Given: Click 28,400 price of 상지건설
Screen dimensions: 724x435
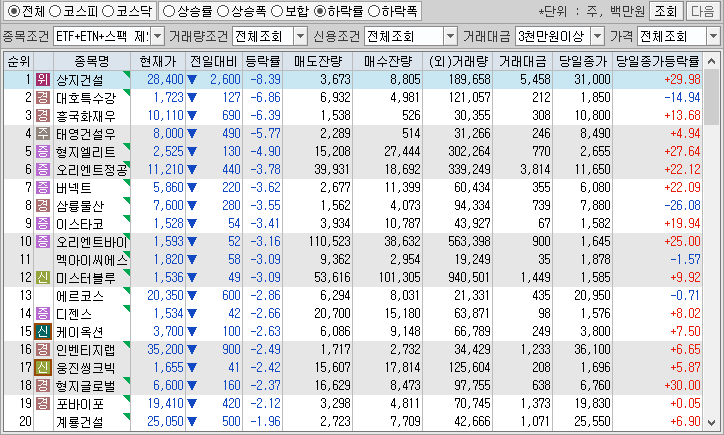Looking at the screenshot, I should [165, 79].
